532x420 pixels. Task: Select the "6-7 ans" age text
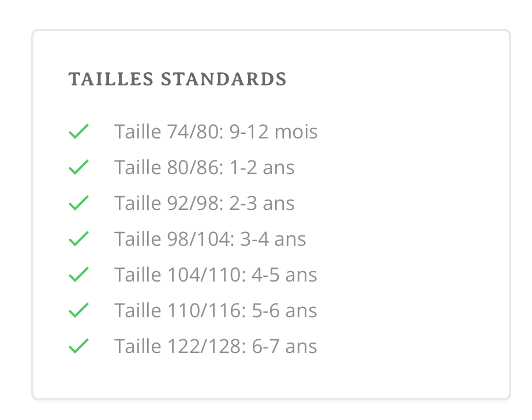pyautogui.click(x=284, y=347)
